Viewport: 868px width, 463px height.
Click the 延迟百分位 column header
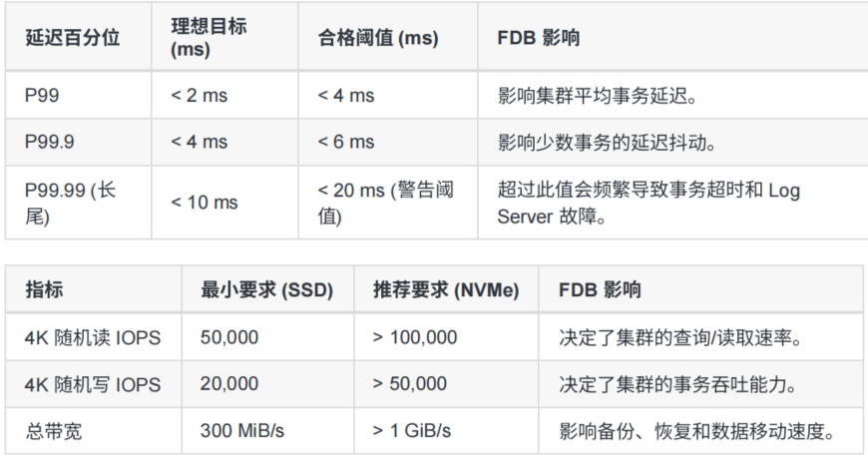[72, 37]
